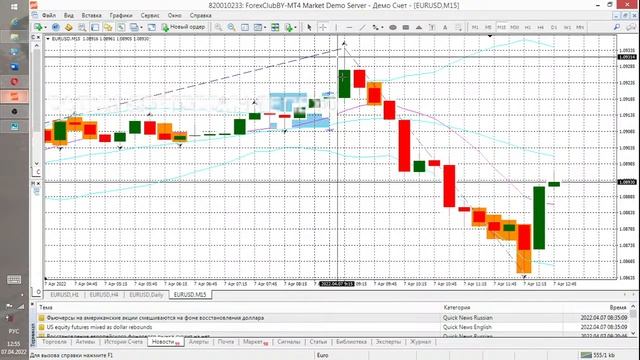
Task: Switch chart to D1 timeframe
Action: click(554, 27)
